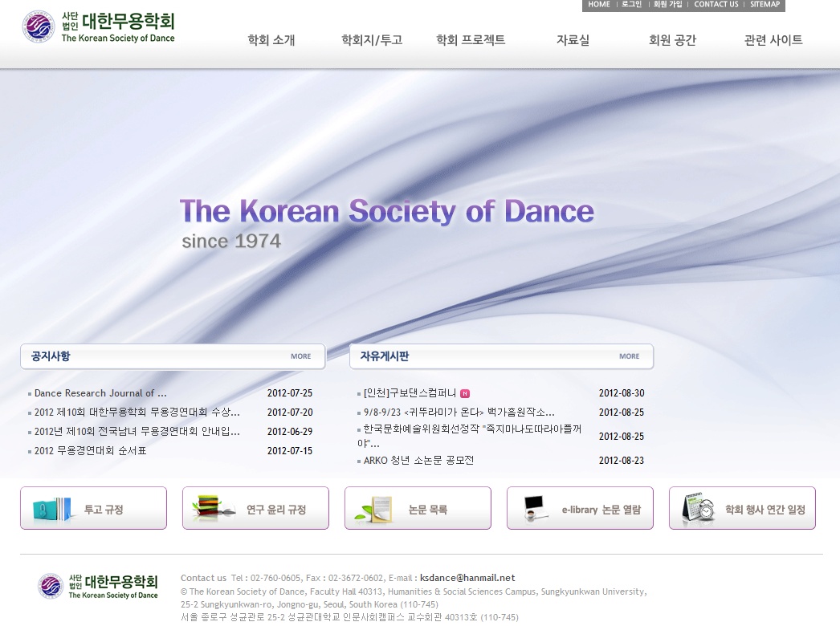Image resolution: width=840 pixels, height=626 pixels.
Task: Click the 2012-07-25 notice date
Action: (x=290, y=393)
